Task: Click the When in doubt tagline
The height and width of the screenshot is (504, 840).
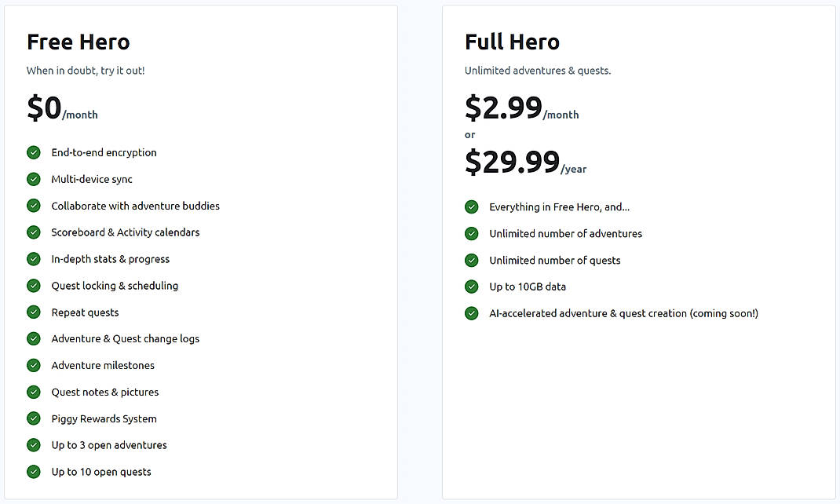Action: point(85,71)
